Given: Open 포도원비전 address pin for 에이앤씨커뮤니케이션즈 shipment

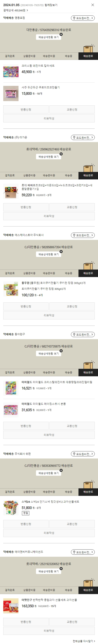Looking at the screenshot, I should tap(83, 552).
